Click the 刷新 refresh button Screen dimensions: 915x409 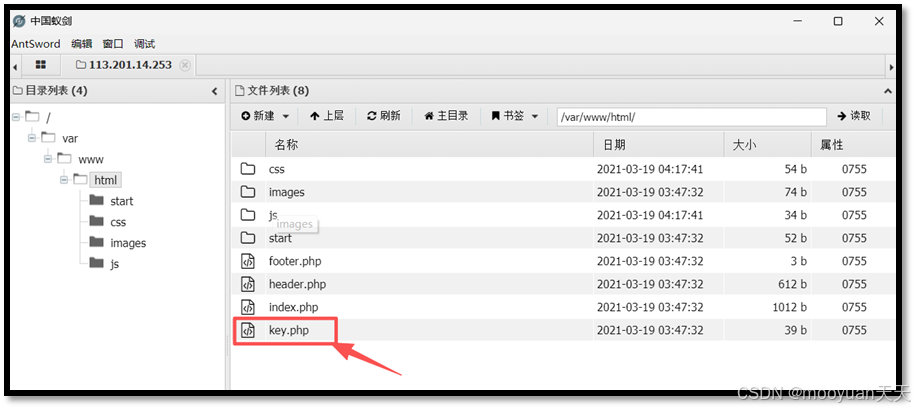pos(383,116)
